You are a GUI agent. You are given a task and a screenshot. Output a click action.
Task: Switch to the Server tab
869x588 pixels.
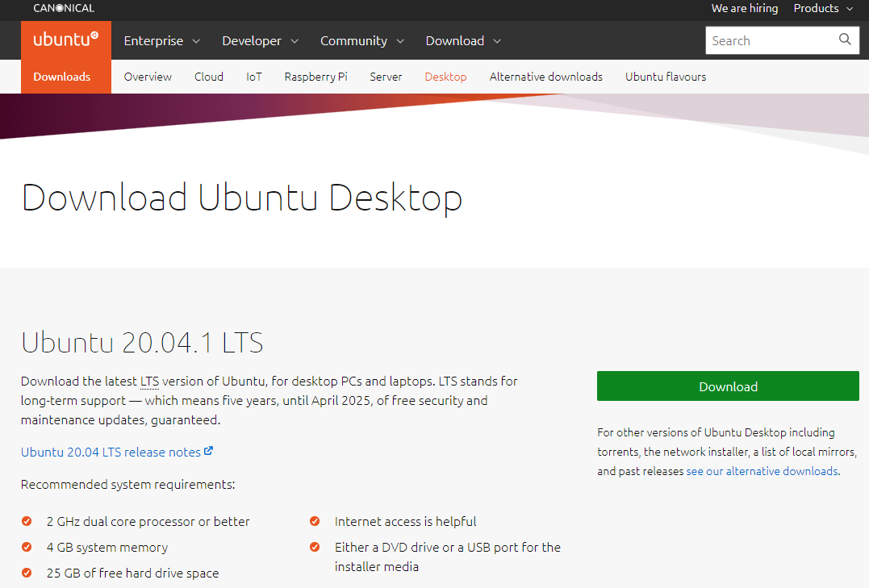[x=386, y=77]
